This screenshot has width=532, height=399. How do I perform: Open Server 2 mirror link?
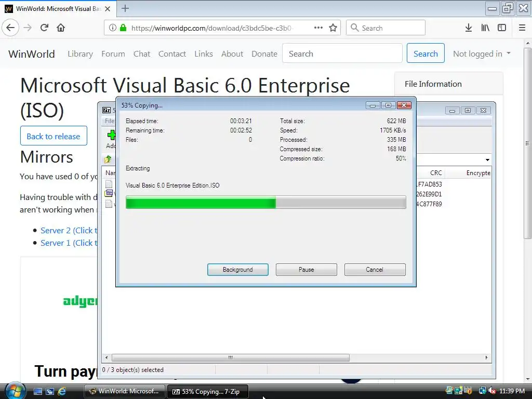tap(69, 230)
